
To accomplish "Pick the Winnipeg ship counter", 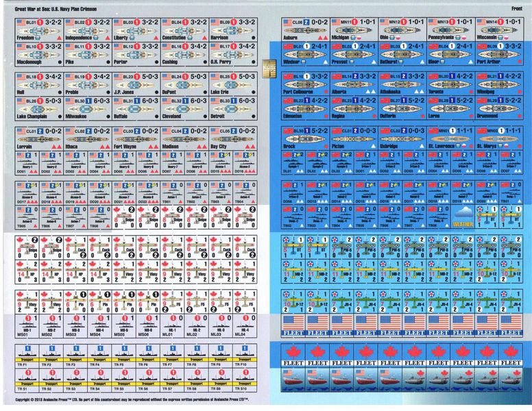I will point(499,84).
